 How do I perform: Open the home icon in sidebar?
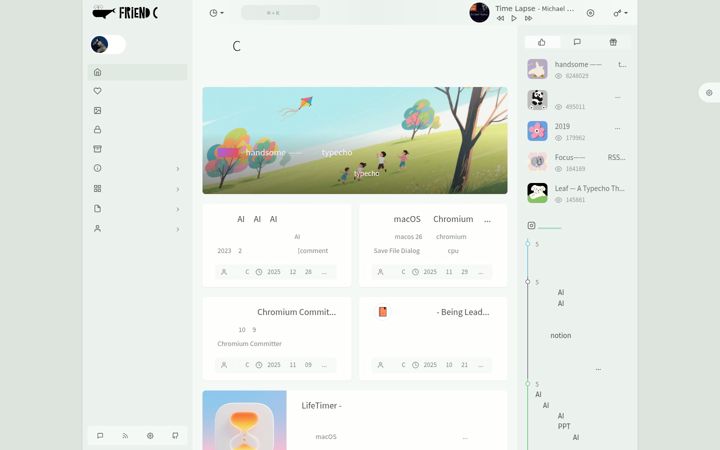pyautogui.click(x=97, y=72)
